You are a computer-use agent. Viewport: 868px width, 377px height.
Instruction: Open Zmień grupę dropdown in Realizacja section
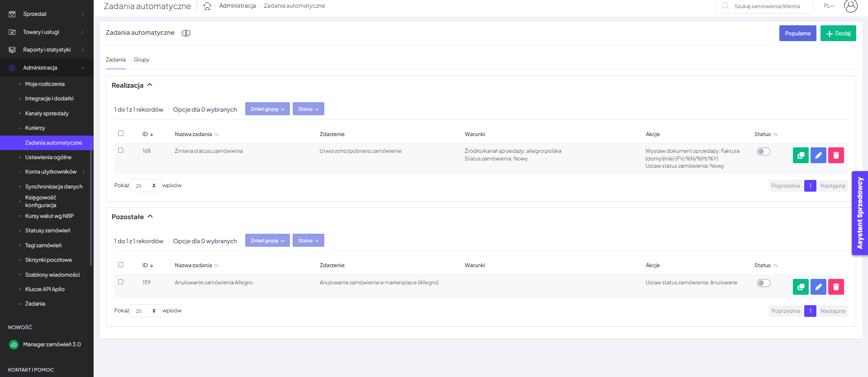(x=267, y=109)
